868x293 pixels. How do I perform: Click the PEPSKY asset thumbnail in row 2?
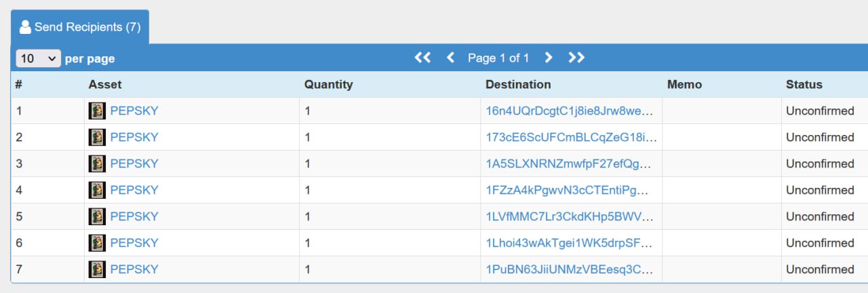97,137
